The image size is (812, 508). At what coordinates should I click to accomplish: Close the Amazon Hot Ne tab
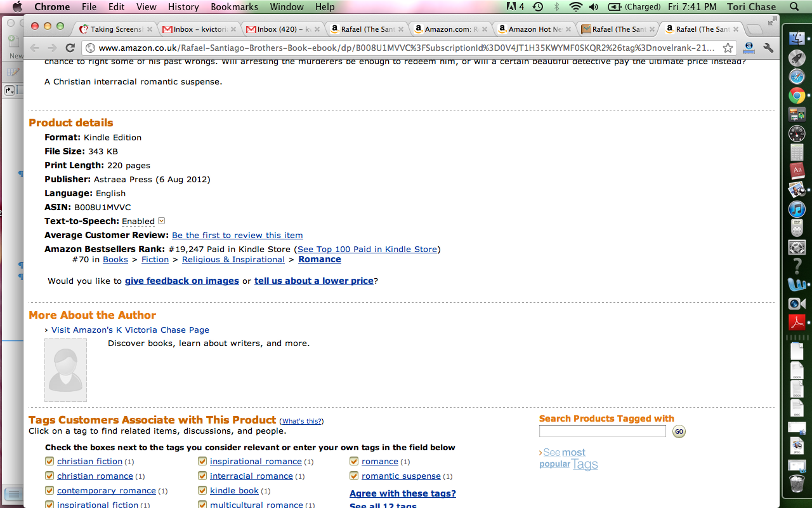[x=568, y=29]
